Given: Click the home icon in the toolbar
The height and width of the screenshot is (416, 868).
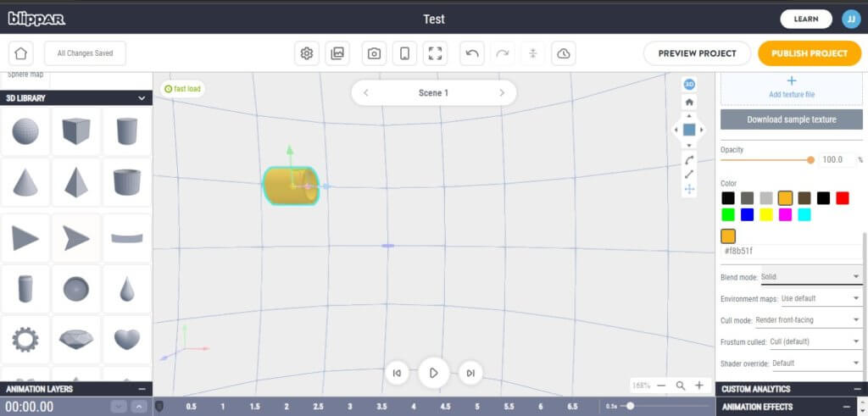Looking at the screenshot, I should pos(21,53).
